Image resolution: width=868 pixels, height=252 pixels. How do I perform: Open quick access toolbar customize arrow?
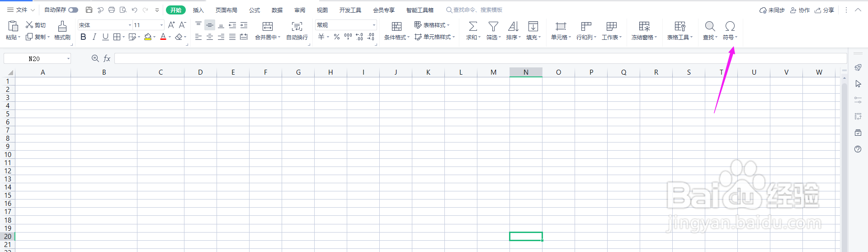[157, 10]
